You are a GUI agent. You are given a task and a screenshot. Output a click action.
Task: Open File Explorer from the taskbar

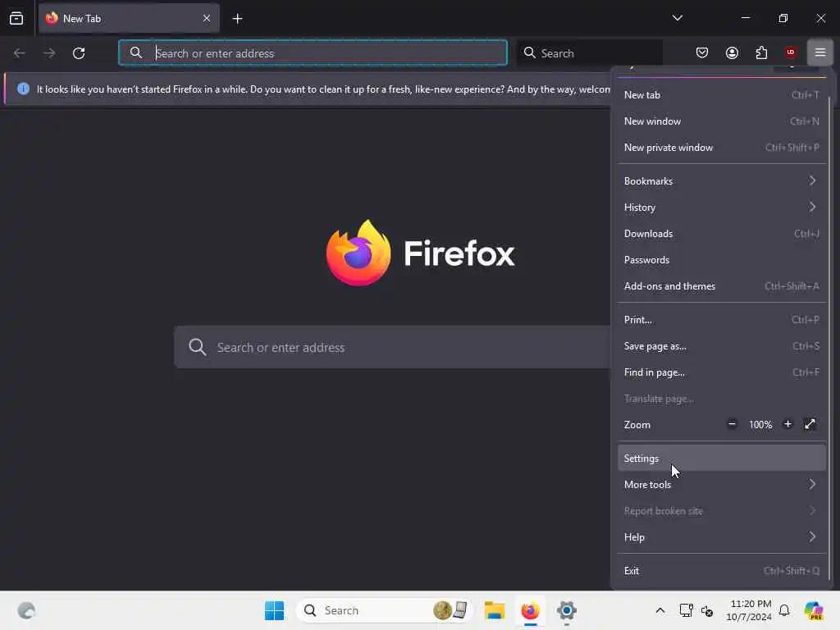[x=494, y=610]
